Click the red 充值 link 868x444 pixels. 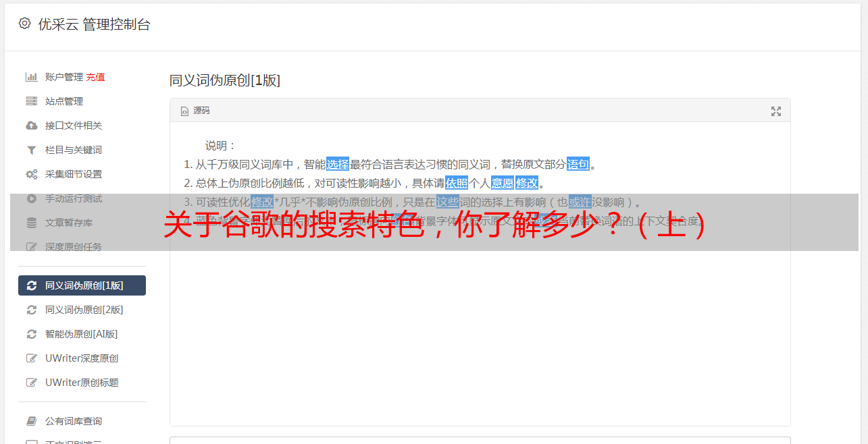pyautogui.click(x=95, y=77)
